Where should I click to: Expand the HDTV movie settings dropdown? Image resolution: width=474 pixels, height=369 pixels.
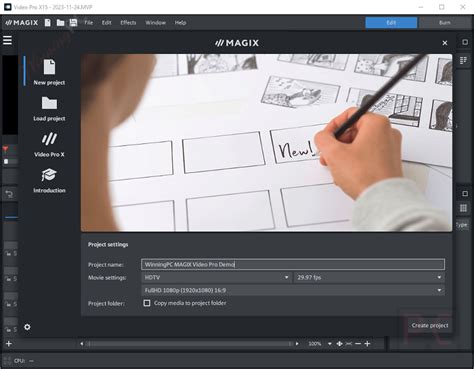[216, 277]
